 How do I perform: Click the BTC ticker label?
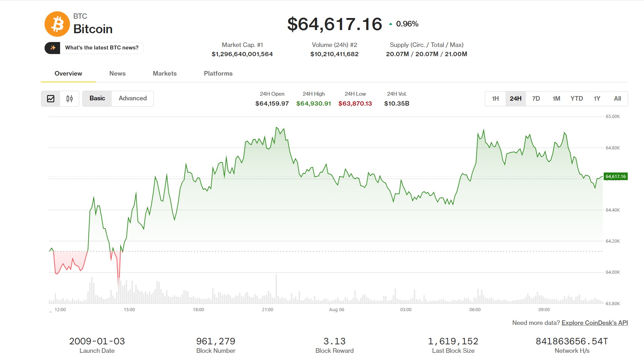(x=80, y=16)
